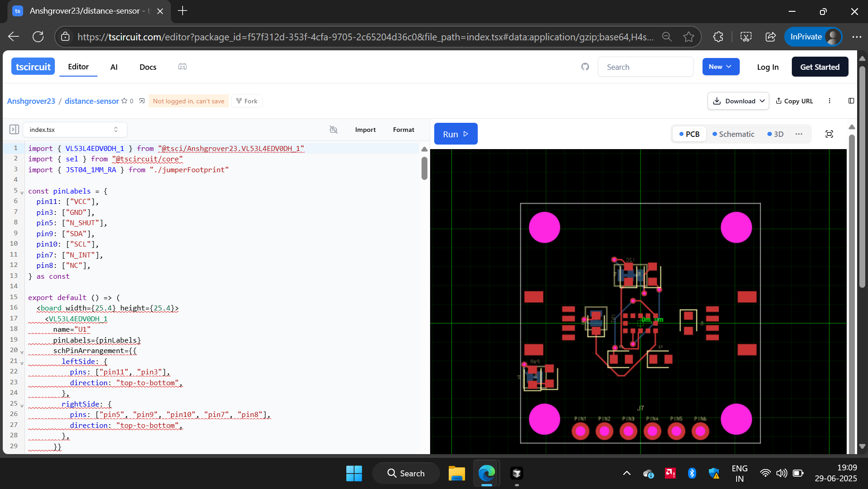
Task: Click the Search input field
Action: [x=645, y=67]
